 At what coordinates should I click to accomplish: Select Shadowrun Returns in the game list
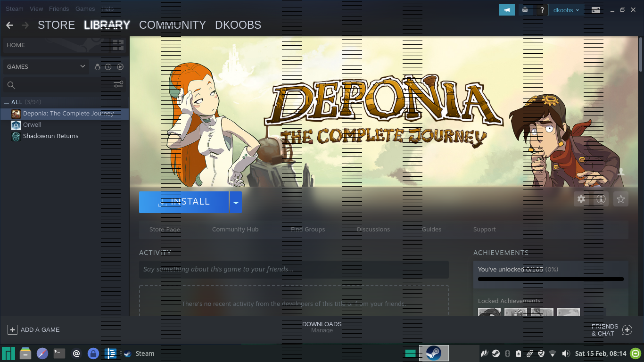[64, 136]
